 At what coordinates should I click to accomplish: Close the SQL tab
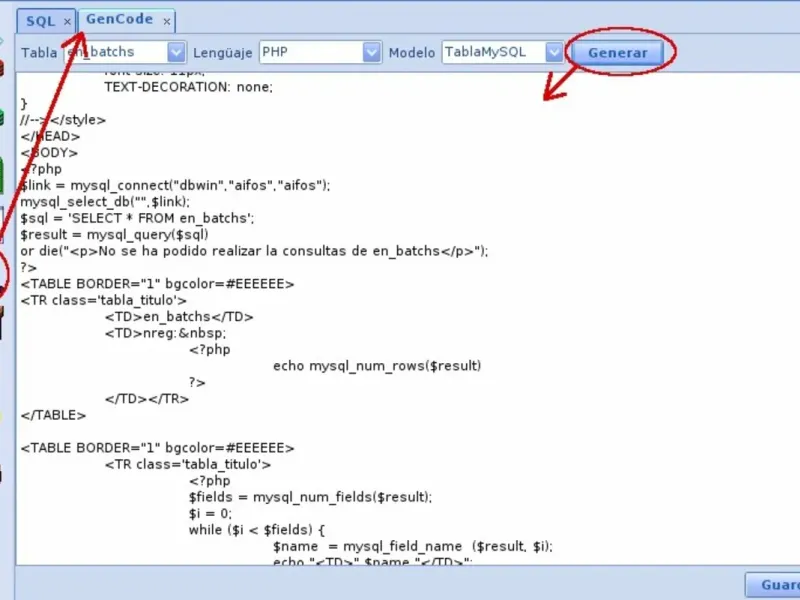(67, 22)
